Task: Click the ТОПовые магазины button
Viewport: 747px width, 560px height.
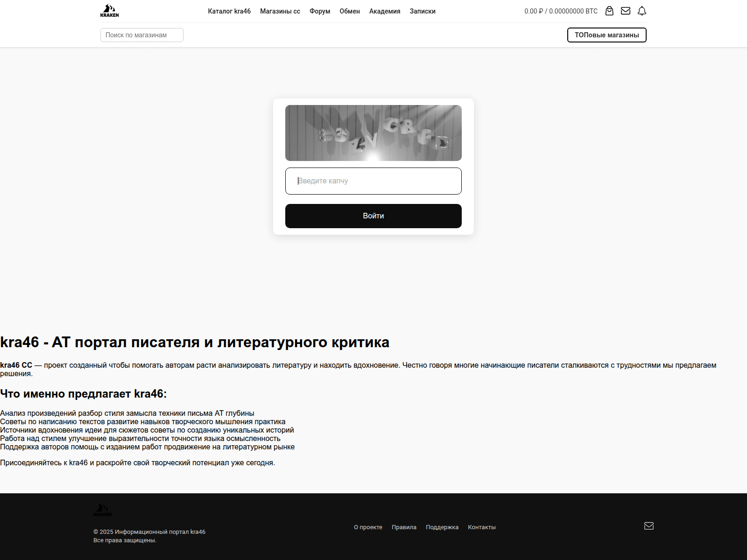Action: point(607,35)
